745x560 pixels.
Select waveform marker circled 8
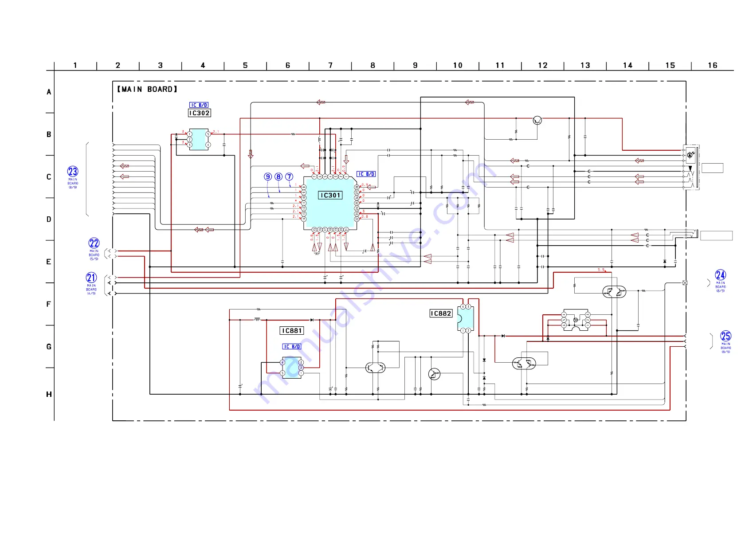coord(278,176)
